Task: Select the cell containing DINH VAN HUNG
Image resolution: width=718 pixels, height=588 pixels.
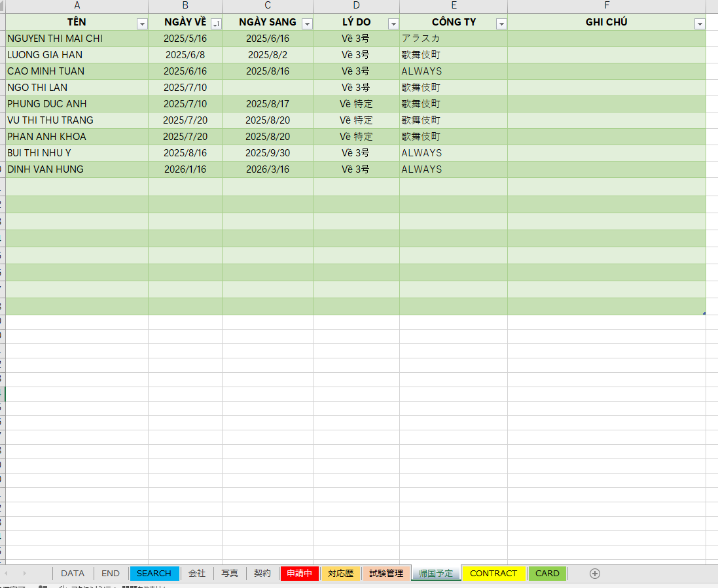Action: tap(77, 169)
